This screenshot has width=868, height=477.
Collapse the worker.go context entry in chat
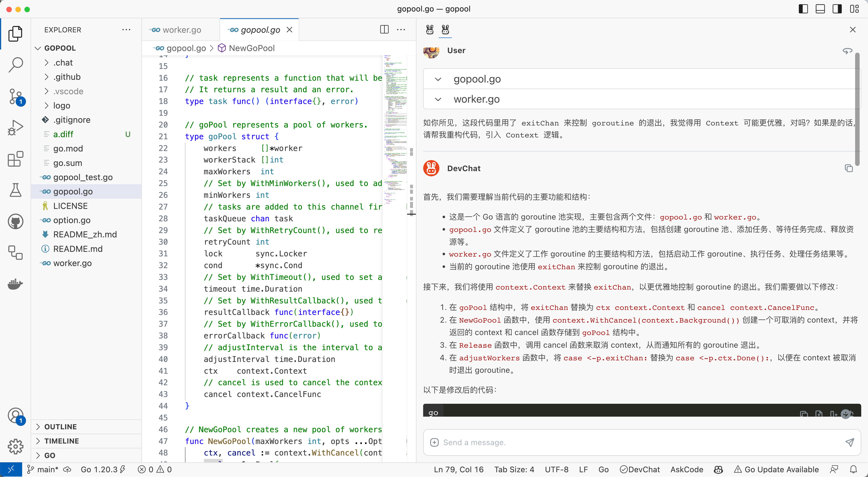[438, 99]
